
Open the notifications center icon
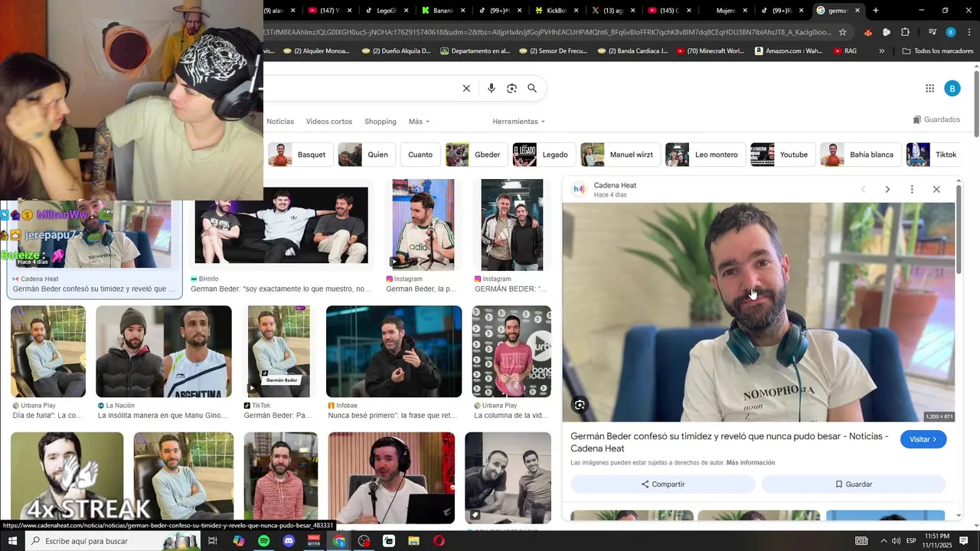pyautogui.click(x=964, y=541)
